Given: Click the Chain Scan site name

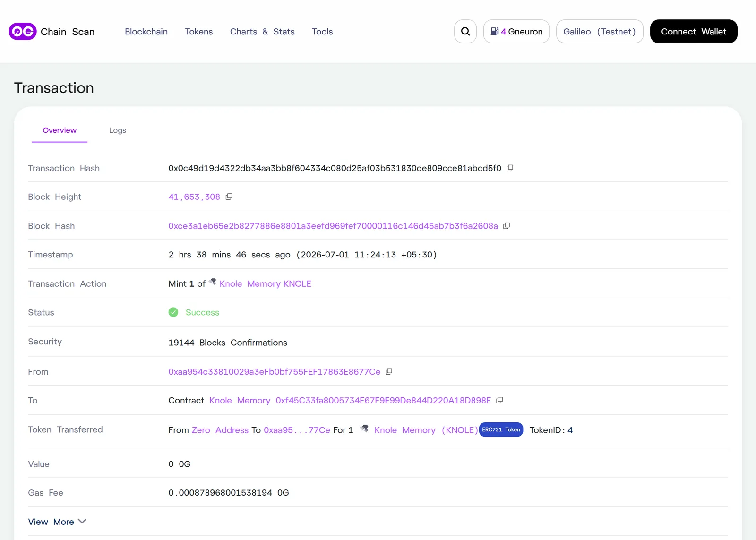Looking at the screenshot, I should point(68,32).
